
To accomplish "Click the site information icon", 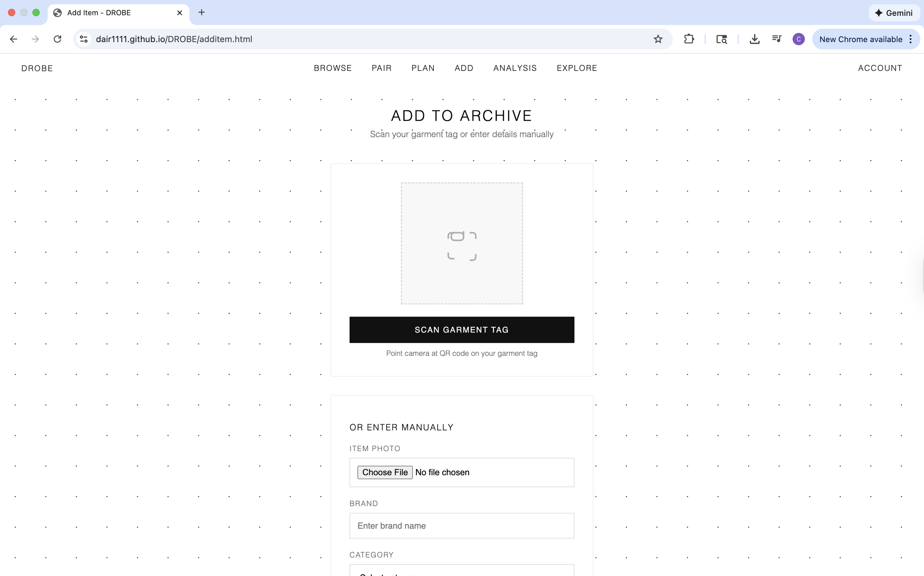I will click(x=84, y=39).
